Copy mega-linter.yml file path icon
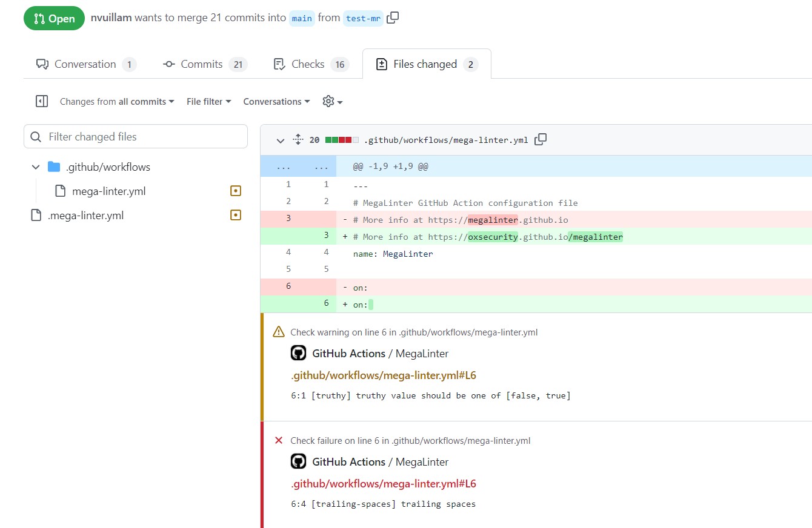The width and height of the screenshot is (812, 528). (x=541, y=139)
